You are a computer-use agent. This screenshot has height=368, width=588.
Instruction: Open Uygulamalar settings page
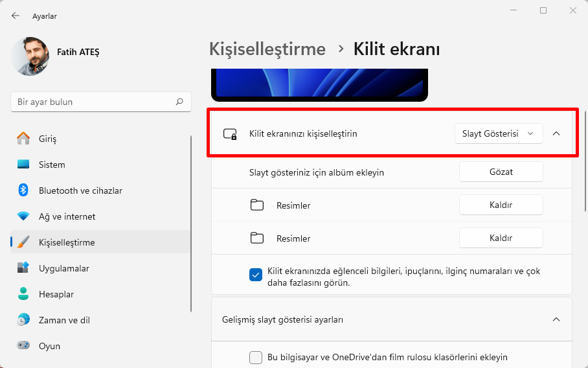[x=100, y=268]
